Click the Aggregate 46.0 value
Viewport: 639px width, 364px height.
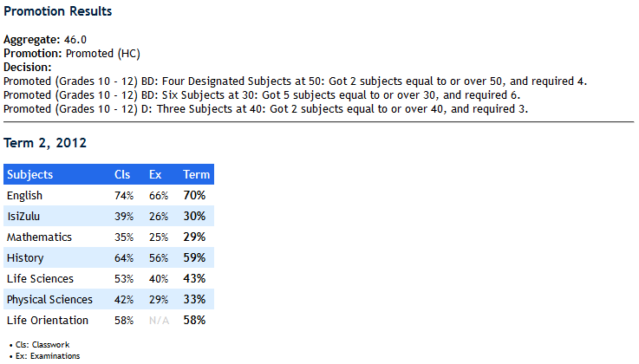pos(75,40)
